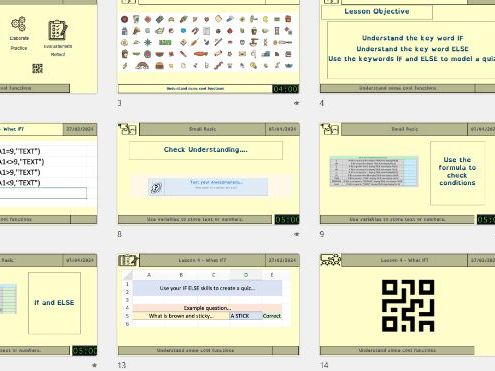This screenshot has width=495, height=371.
Task: Click the 'A STICK' answer cell
Action: (246, 316)
